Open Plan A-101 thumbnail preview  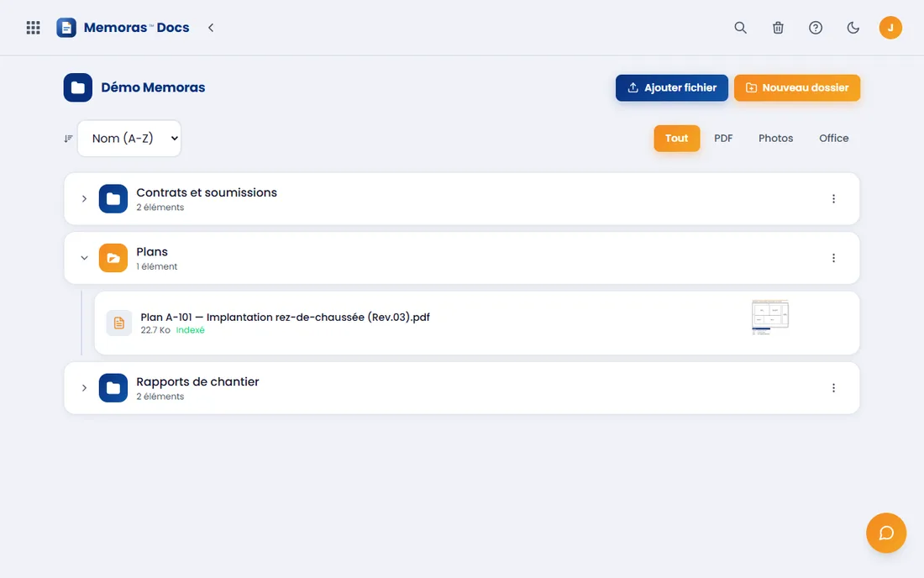pos(770,318)
